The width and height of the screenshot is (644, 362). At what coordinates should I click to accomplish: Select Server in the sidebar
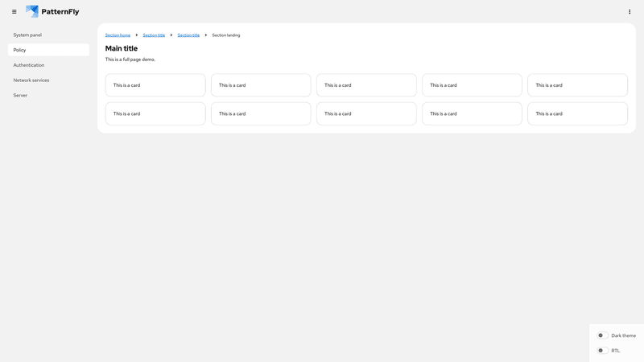pos(48,95)
